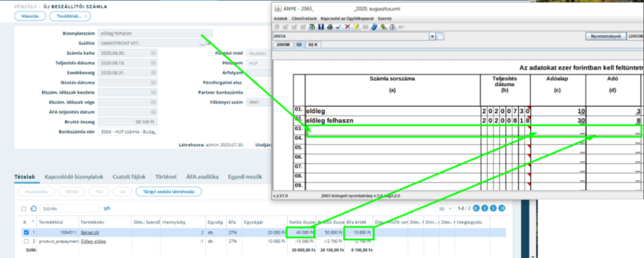
Task: Click the Termékkód column header
Action: point(50,222)
